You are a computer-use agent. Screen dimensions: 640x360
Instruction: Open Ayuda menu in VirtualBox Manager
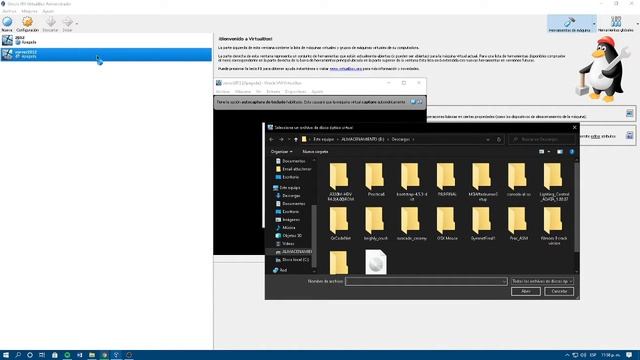click(x=48, y=11)
